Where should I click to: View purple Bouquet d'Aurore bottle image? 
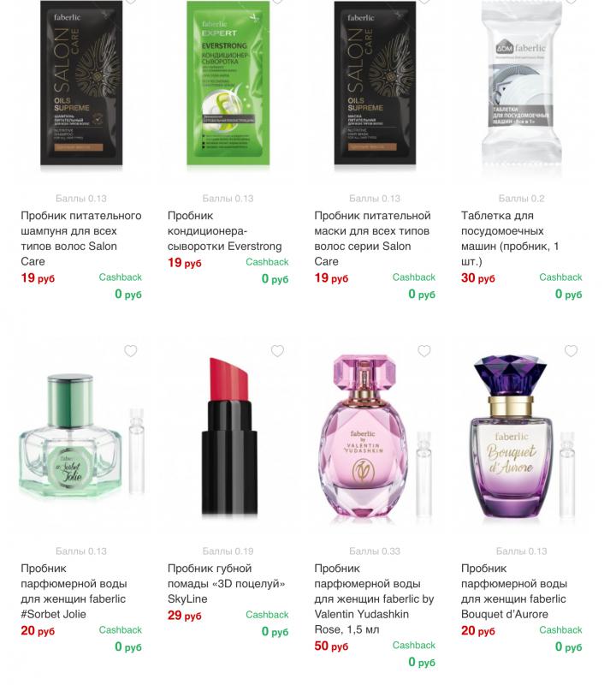[522, 437]
